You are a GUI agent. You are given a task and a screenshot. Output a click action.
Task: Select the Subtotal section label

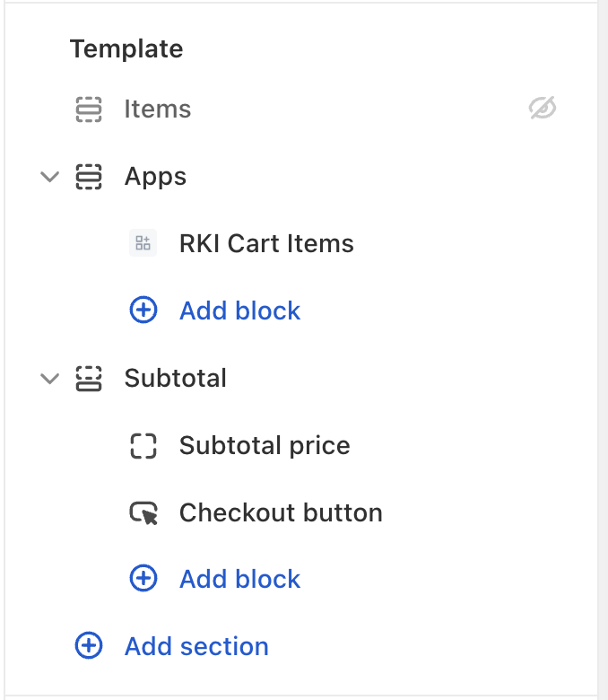(x=175, y=379)
